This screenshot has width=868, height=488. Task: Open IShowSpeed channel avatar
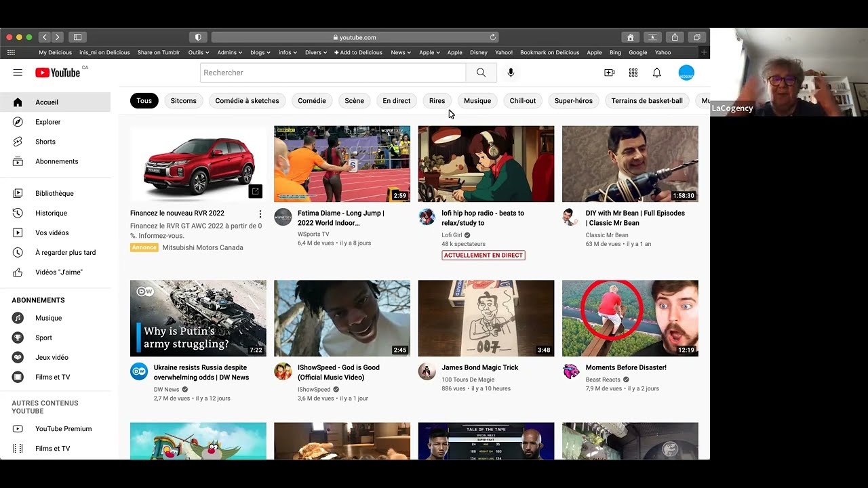tap(283, 371)
